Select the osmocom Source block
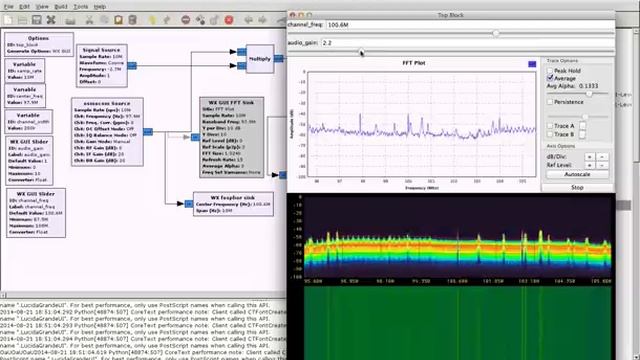 pos(107,131)
